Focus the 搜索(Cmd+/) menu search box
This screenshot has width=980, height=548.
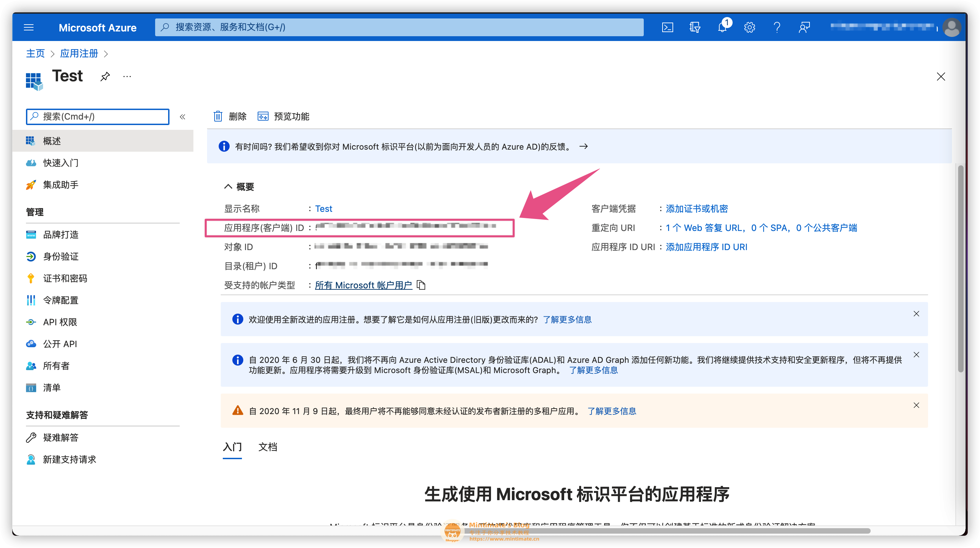click(98, 117)
